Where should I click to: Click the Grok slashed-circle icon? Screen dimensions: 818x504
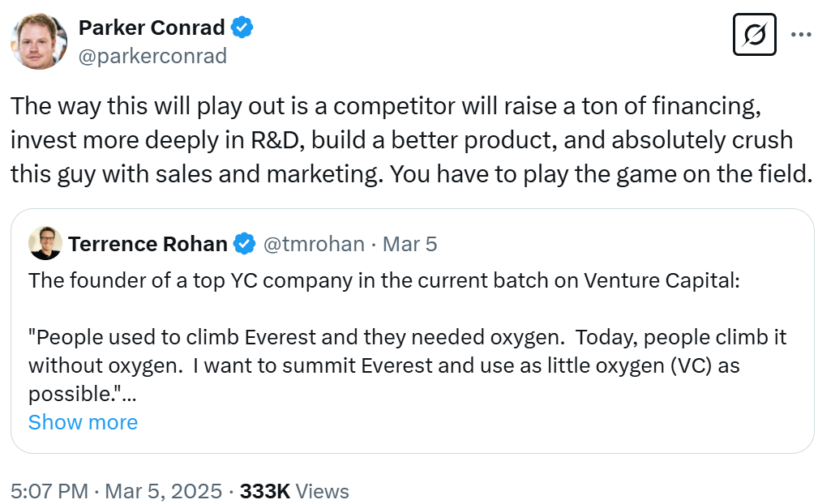(754, 35)
